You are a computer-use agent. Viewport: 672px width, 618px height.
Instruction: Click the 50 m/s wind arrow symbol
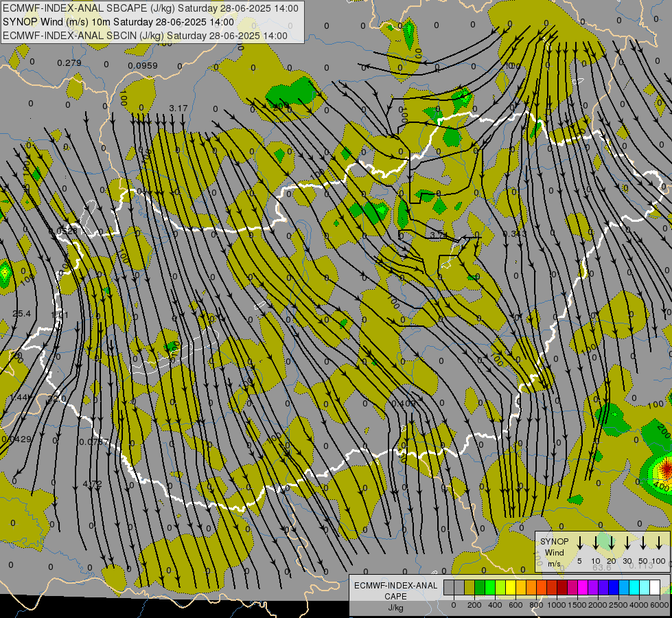643,543
